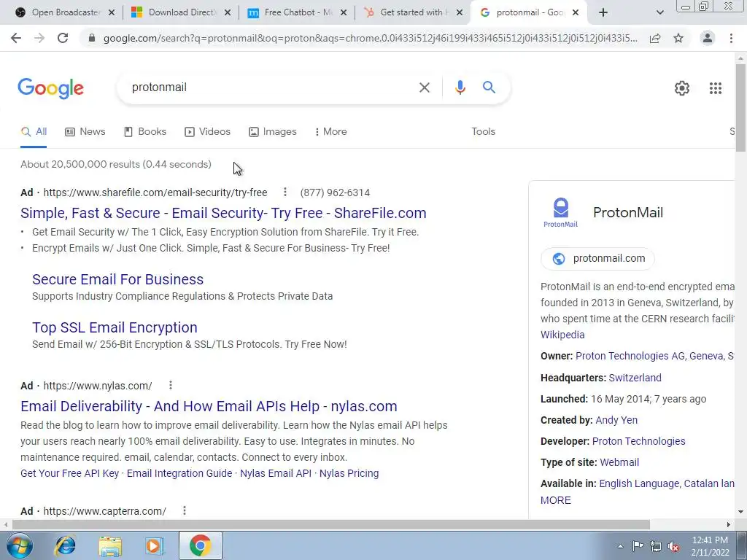Open a new tab with the plus icon
Image resolution: width=747 pixels, height=560 pixels.
[x=603, y=12]
